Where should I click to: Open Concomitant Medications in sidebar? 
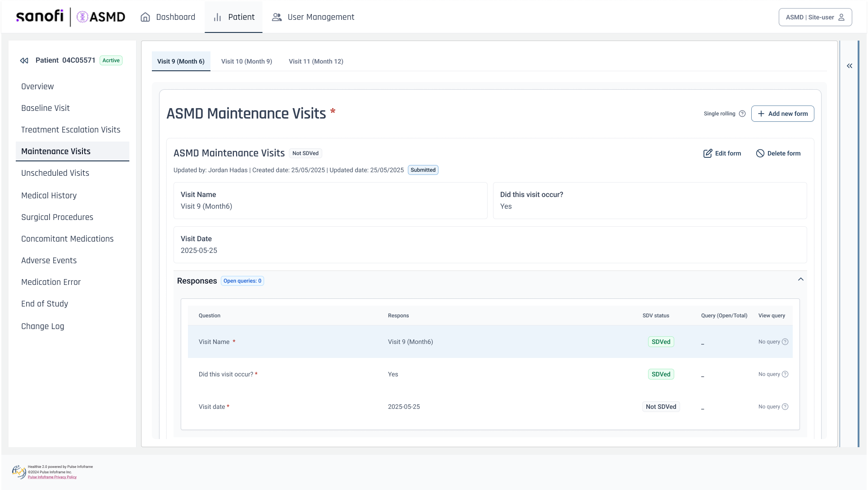tap(67, 239)
